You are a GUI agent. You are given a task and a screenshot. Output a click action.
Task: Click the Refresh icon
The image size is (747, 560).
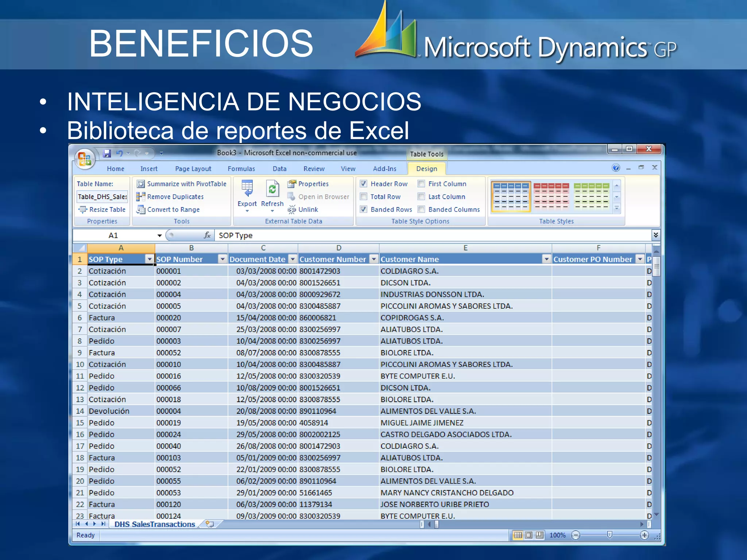[272, 188]
